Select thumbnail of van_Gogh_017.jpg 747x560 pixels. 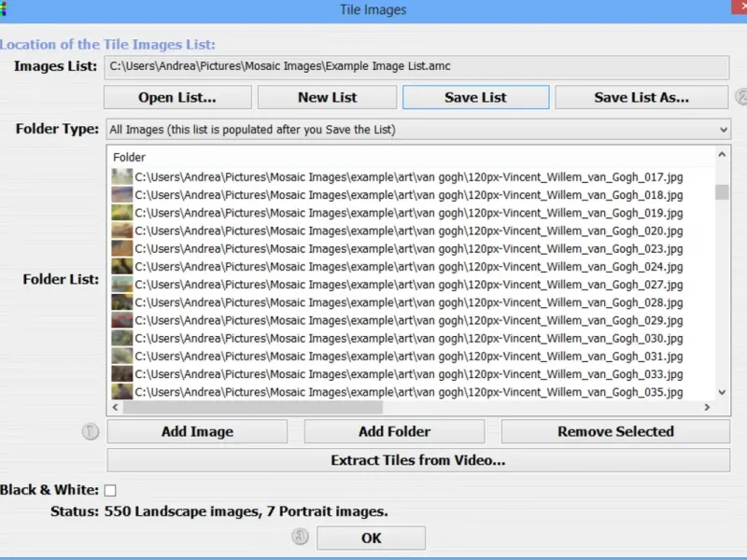tap(122, 176)
